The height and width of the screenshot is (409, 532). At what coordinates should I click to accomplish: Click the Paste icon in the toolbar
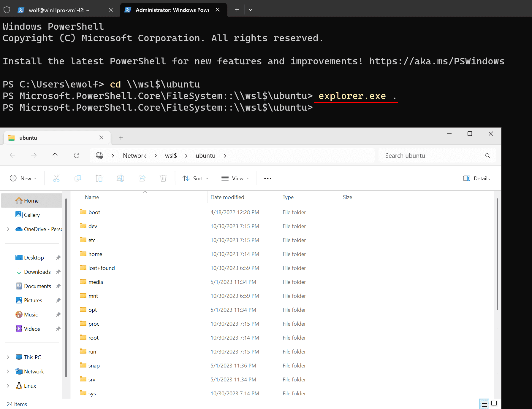click(x=99, y=178)
